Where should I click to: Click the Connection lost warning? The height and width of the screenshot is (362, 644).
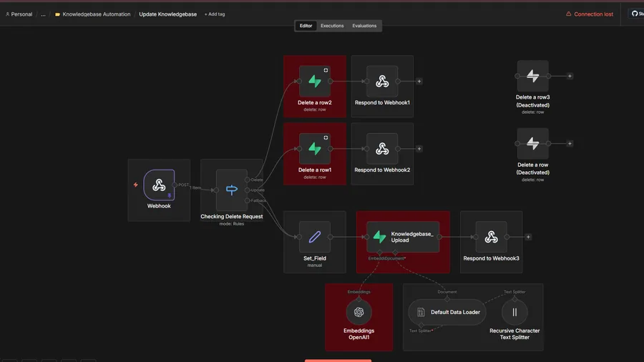(590, 14)
